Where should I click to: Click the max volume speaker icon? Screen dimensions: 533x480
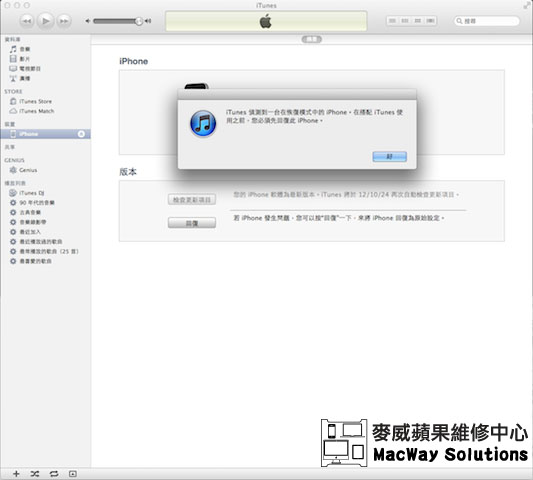(148, 21)
